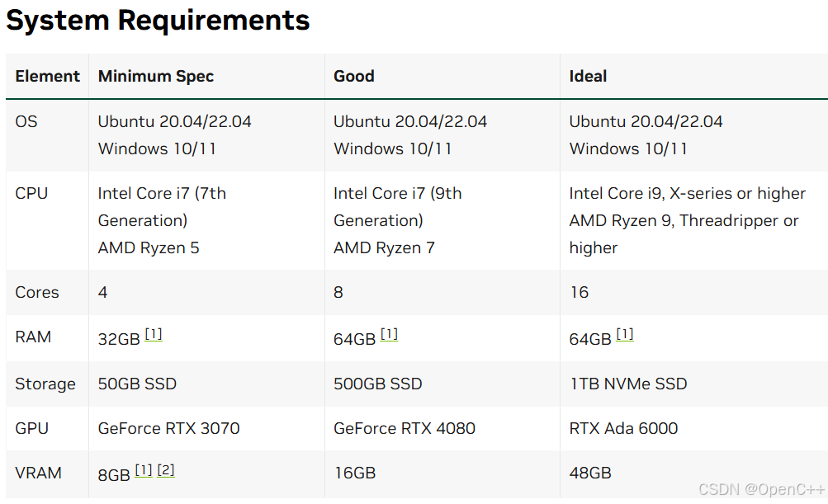Open footnote [1] link next to Good 64GB RAM

[389, 335]
